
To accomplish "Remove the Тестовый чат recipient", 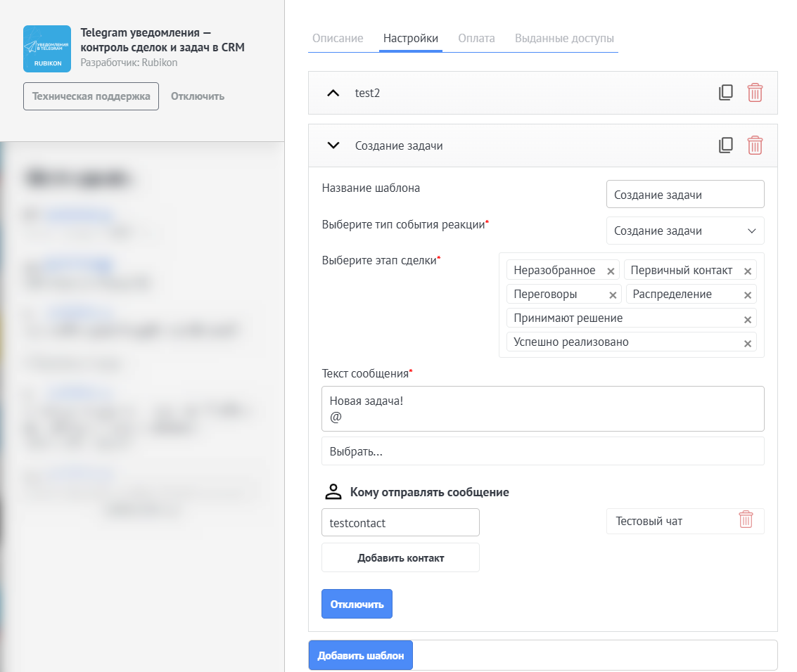I will click(746, 519).
